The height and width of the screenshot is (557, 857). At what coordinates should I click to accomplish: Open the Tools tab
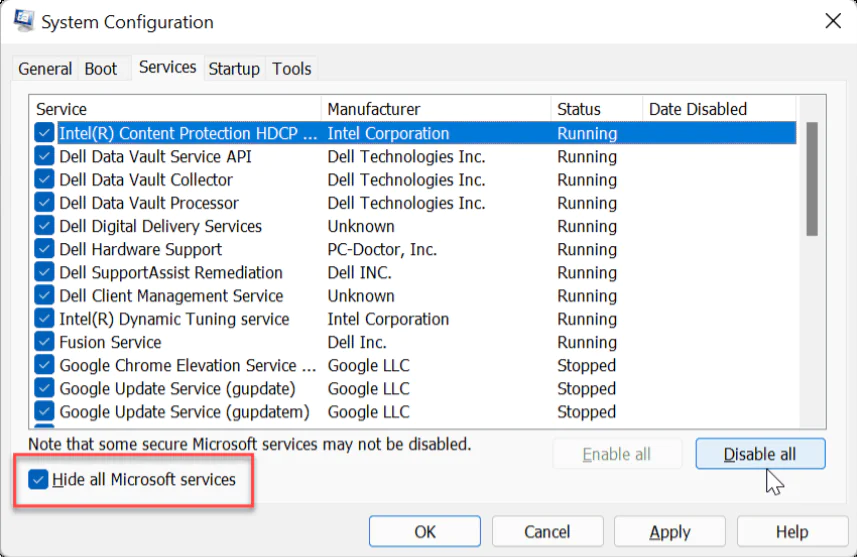(292, 69)
